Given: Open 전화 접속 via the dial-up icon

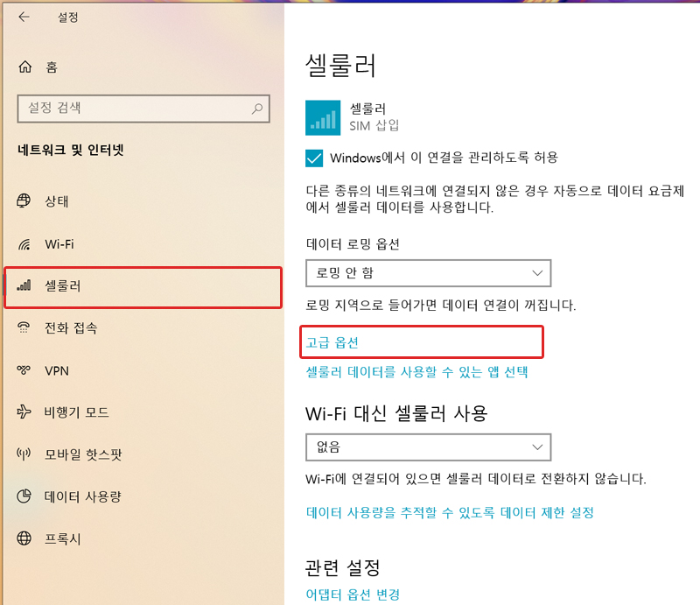Looking at the screenshot, I should 23,328.
